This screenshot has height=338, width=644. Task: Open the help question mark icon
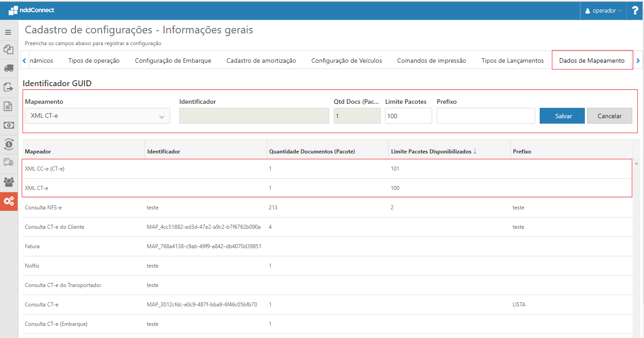pyautogui.click(x=635, y=10)
